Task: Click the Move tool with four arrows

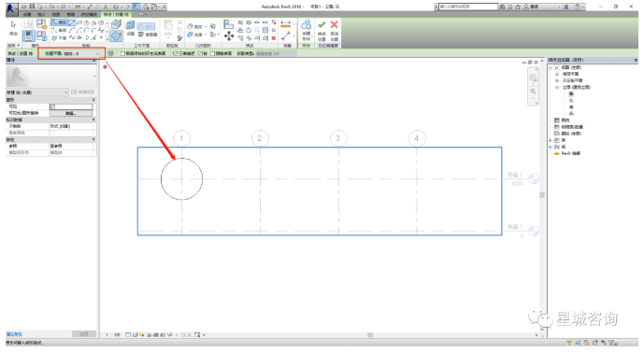Action: coord(229,36)
